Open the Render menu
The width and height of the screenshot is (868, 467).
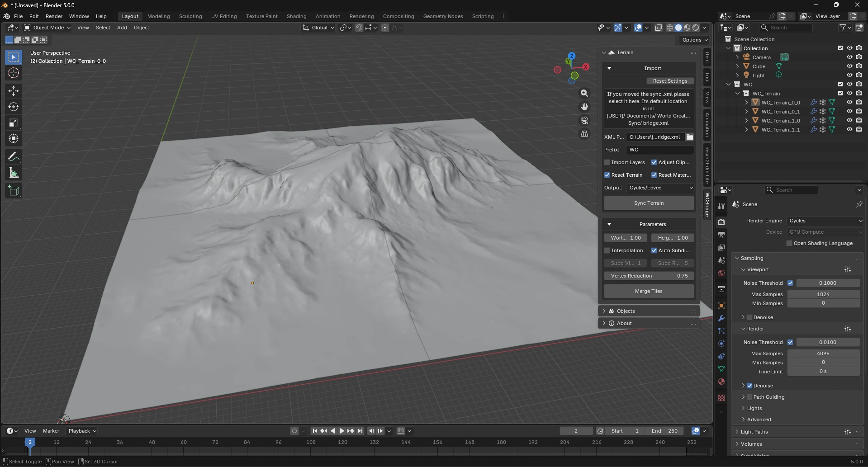[x=54, y=16]
